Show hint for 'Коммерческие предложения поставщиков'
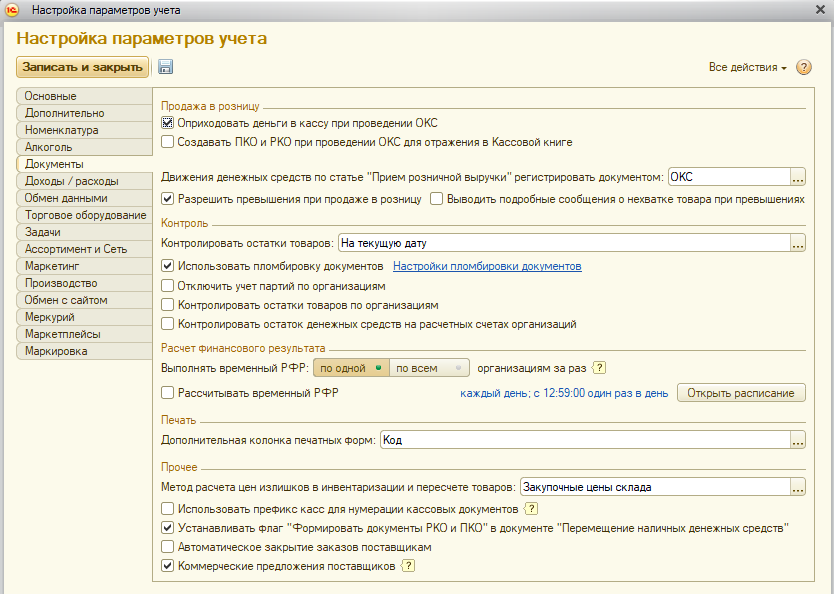The image size is (834, 594). point(408,566)
